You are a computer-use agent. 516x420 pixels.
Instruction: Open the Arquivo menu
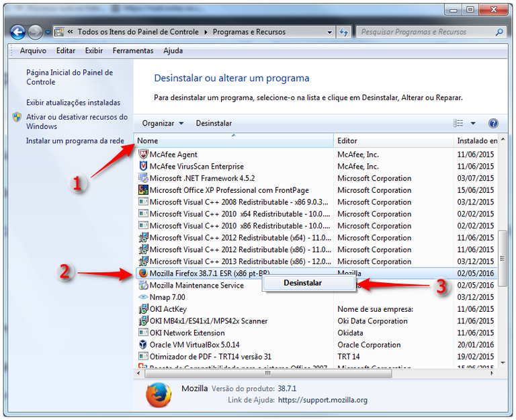point(33,51)
